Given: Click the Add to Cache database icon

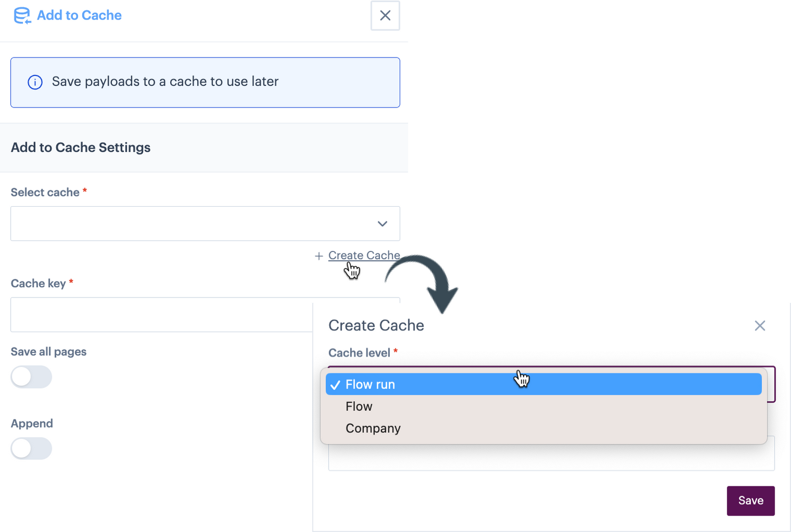Looking at the screenshot, I should click(x=22, y=16).
